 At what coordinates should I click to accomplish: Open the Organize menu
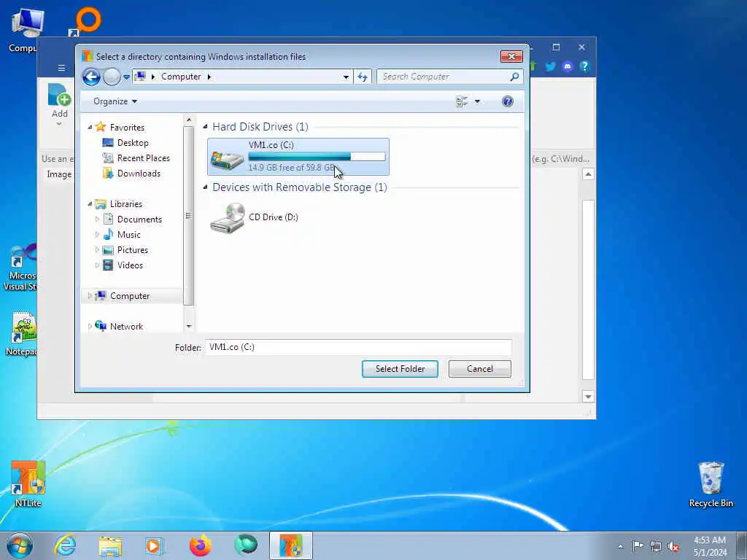point(115,101)
